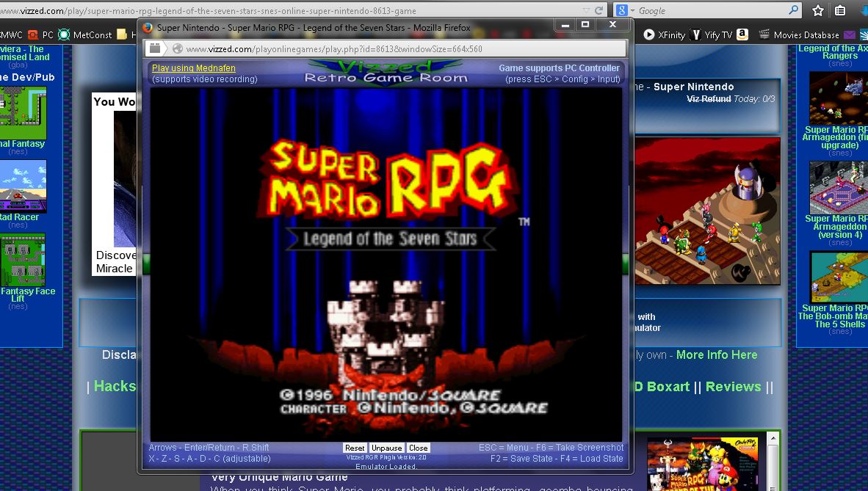
Task: Open the Google search engine selector
Action: (624, 10)
